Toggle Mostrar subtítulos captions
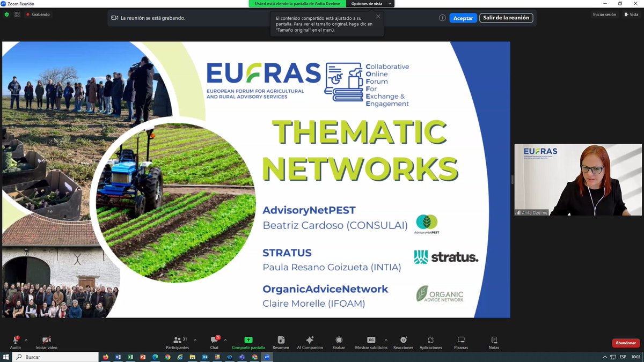Screen dimensions: 644x362 point(371,342)
